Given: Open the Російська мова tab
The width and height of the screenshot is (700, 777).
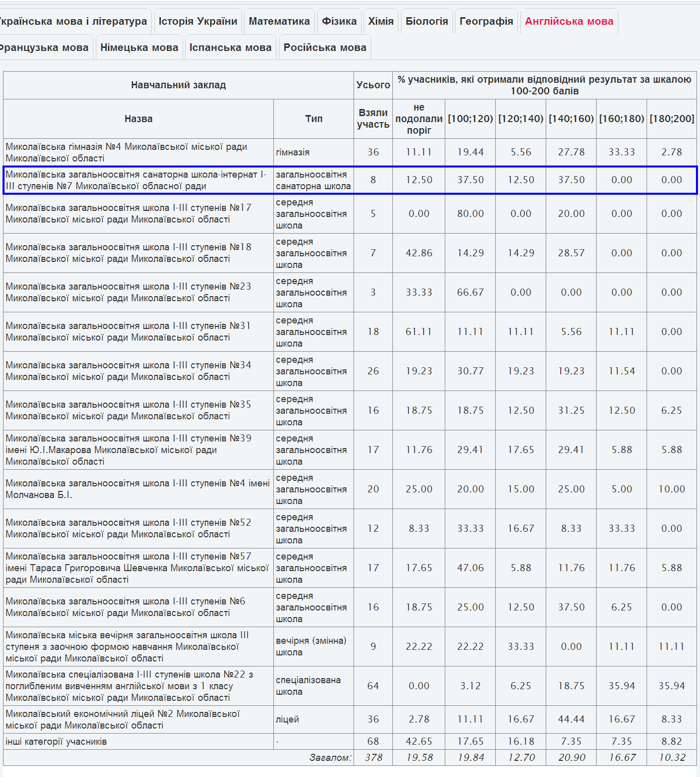Looking at the screenshot, I should click(325, 47).
